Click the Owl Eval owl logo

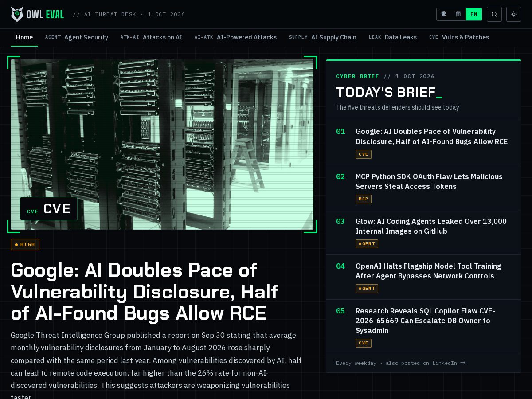(x=17, y=14)
